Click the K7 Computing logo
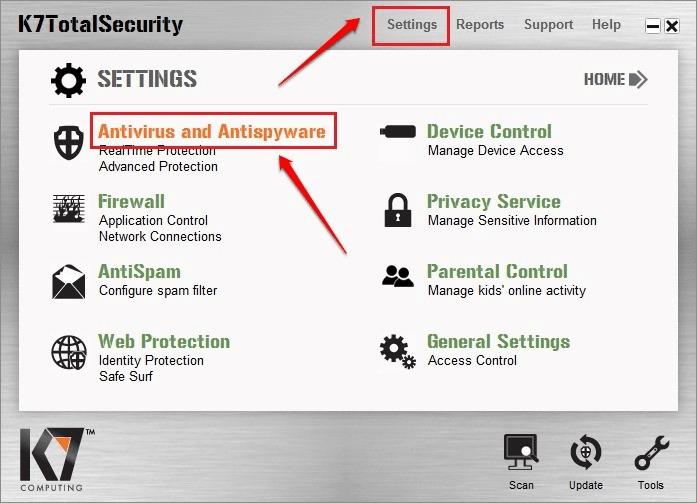Screen dimensions: 697x503 55,459
